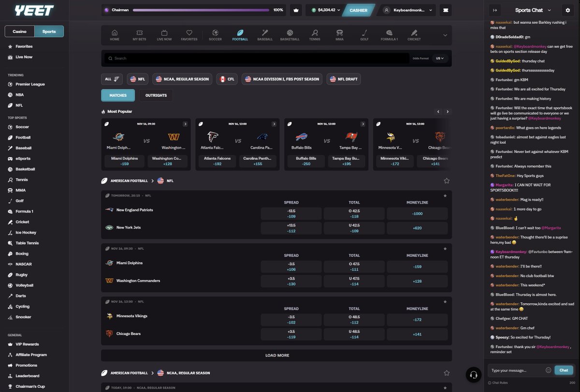Collapse the Sports Chat panel arrow

click(x=495, y=10)
